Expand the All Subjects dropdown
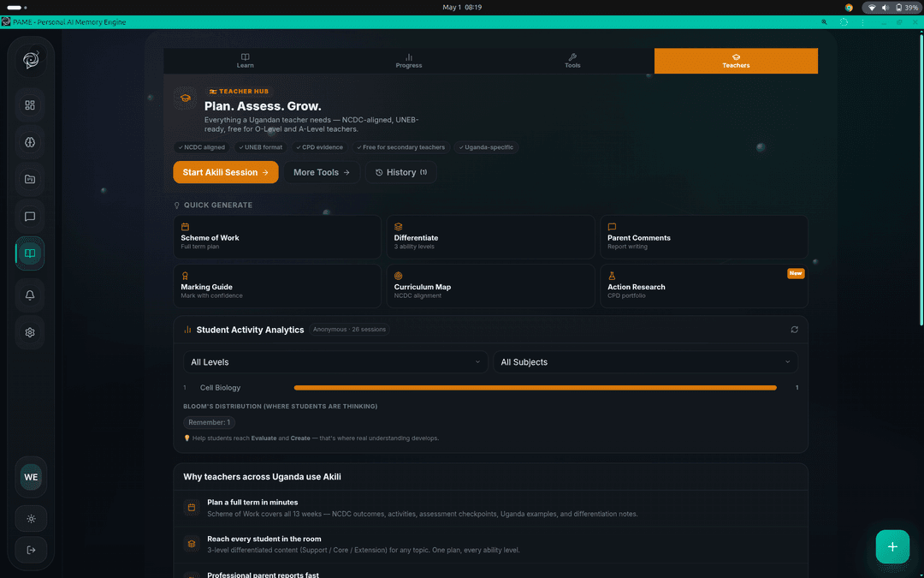Screen dimensions: 924x578 [645, 362]
